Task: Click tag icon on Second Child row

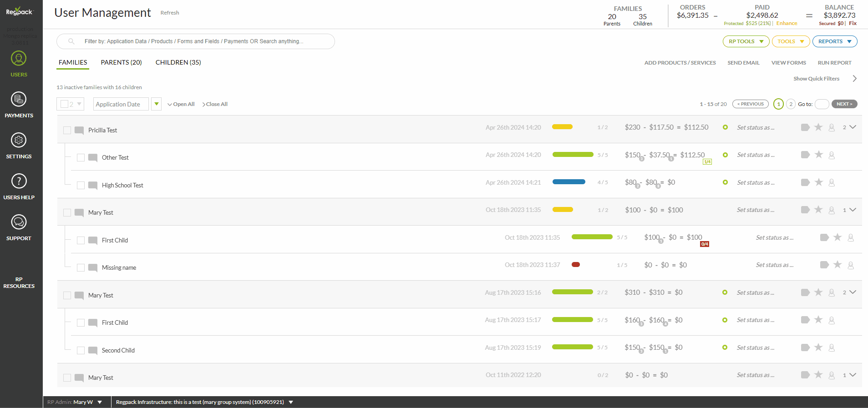Action: tap(805, 348)
